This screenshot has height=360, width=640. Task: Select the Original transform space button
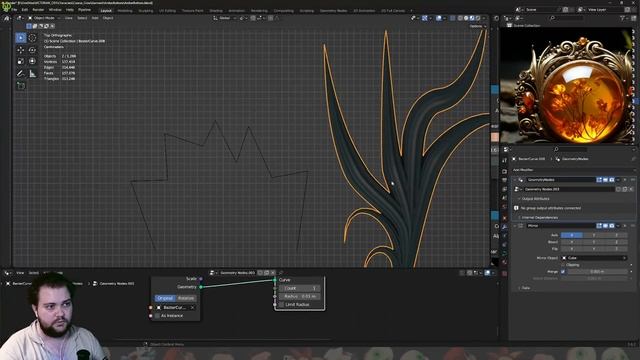(x=165, y=298)
